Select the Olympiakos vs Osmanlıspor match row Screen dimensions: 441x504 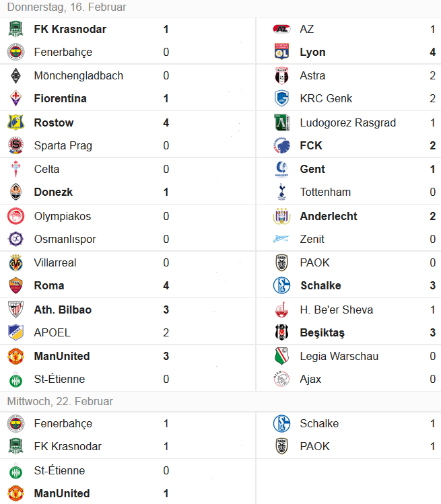click(128, 227)
